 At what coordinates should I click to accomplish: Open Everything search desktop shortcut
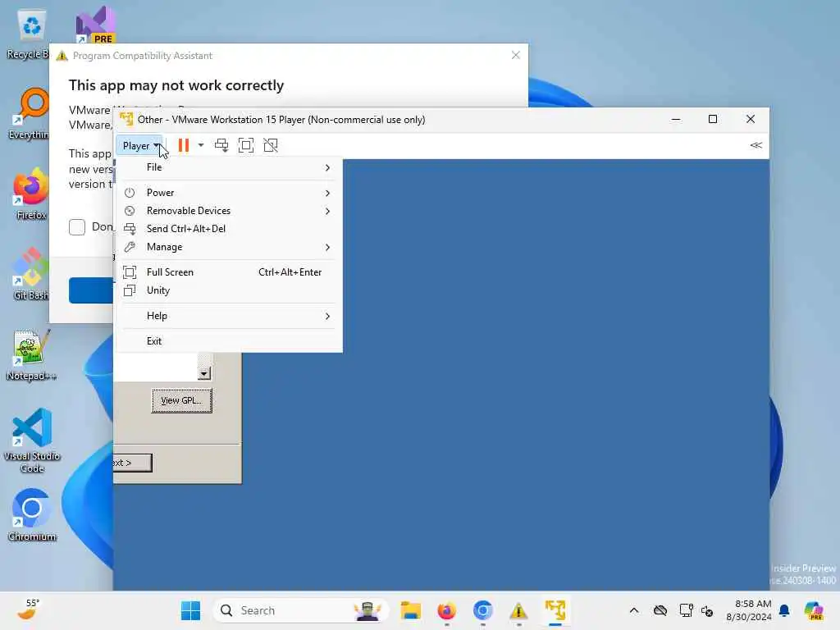pos(30,114)
